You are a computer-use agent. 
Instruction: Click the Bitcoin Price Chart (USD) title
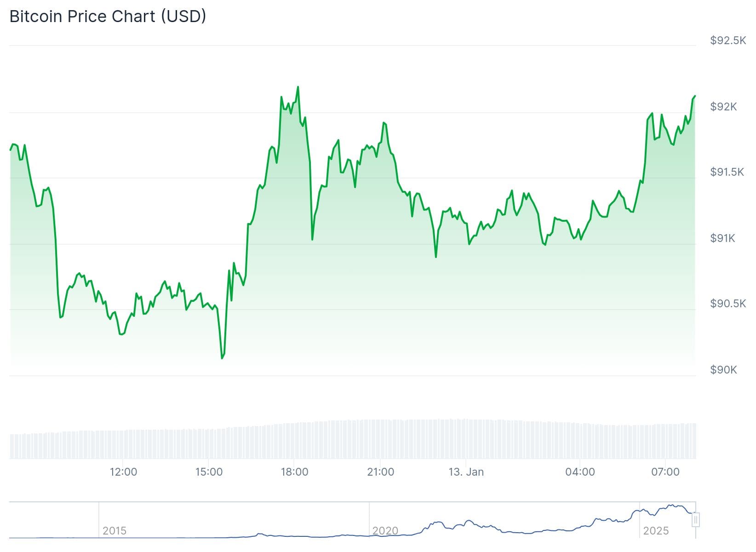(x=108, y=17)
